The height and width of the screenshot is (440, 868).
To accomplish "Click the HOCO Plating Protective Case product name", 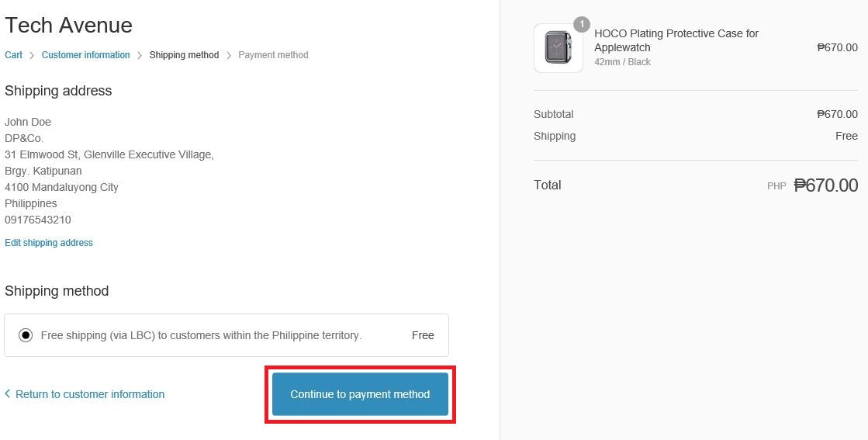I will [x=676, y=40].
